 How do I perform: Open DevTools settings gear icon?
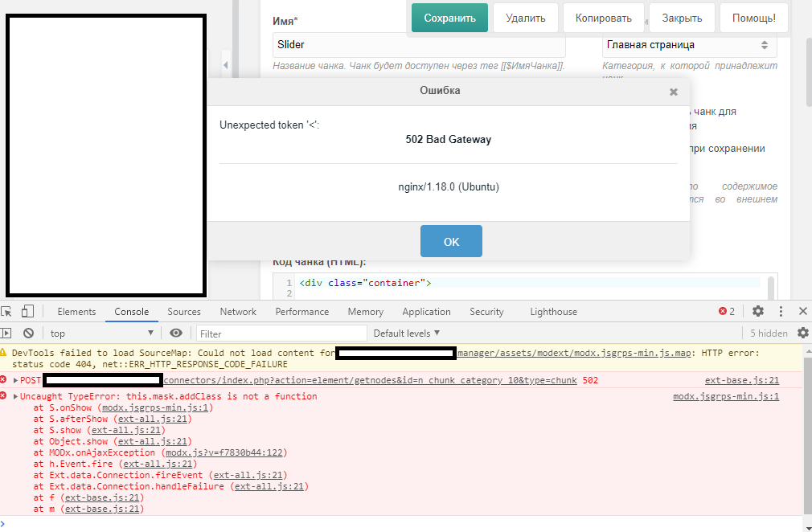point(758,311)
